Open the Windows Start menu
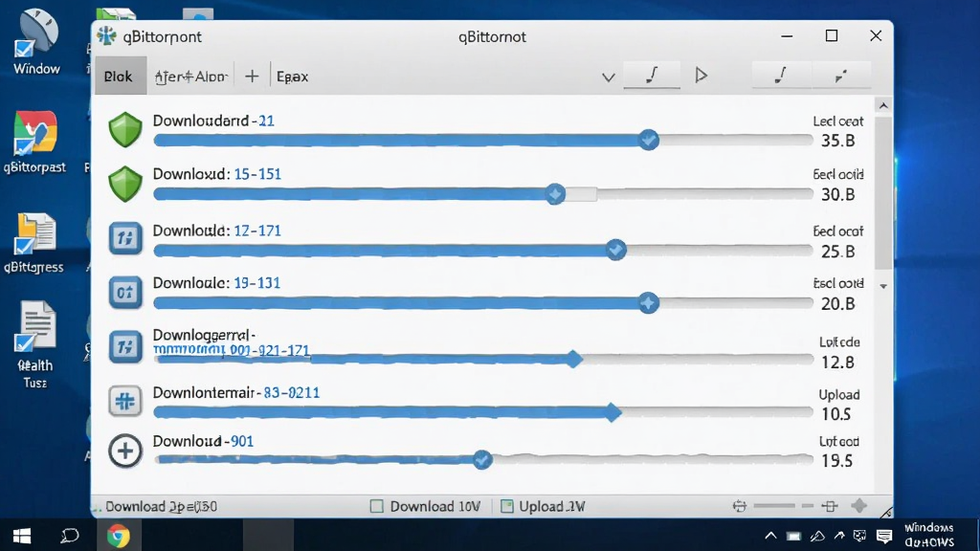This screenshot has width=980, height=551. coord(22,536)
